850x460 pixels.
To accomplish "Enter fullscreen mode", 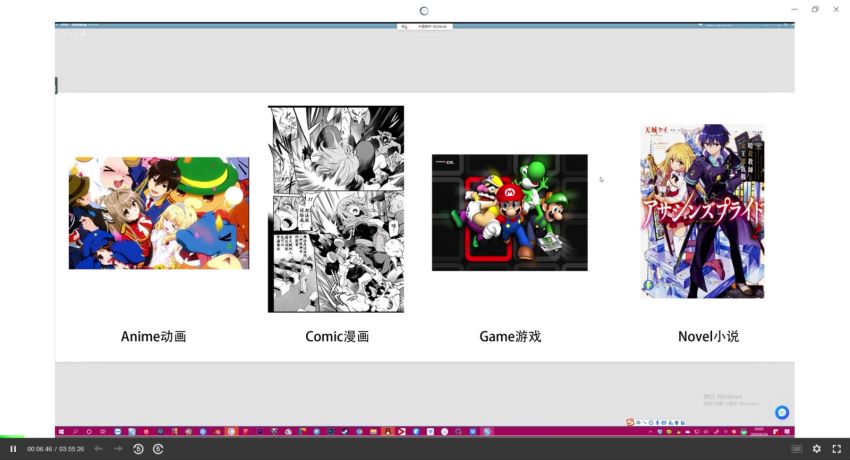I will tap(836, 449).
